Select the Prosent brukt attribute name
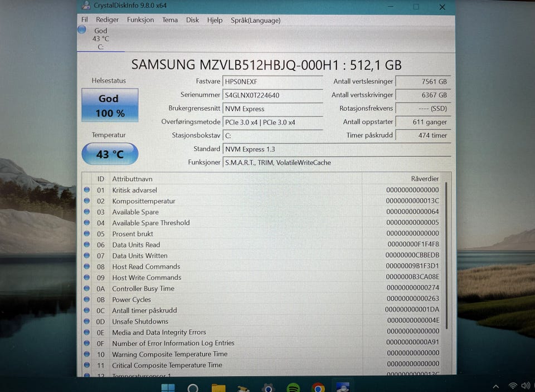The height and width of the screenshot is (392, 535). pyautogui.click(x=133, y=234)
